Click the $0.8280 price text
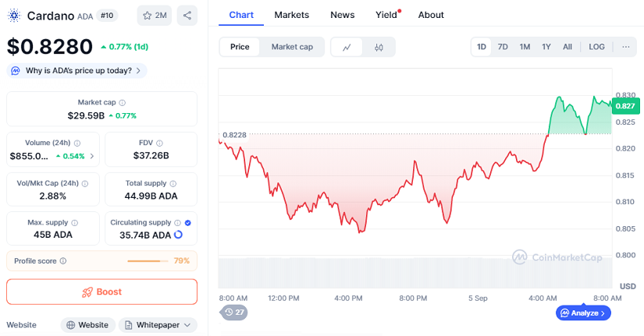 (50, 46)
